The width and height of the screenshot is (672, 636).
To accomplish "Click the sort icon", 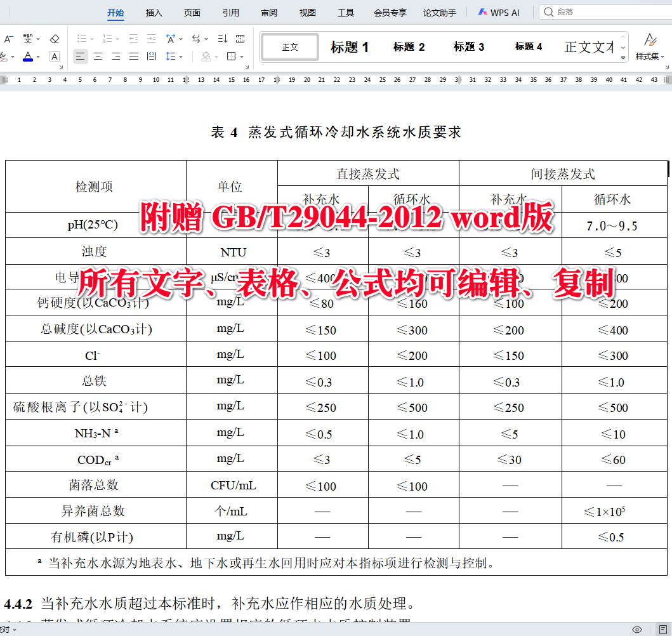I will click(223, 39).
